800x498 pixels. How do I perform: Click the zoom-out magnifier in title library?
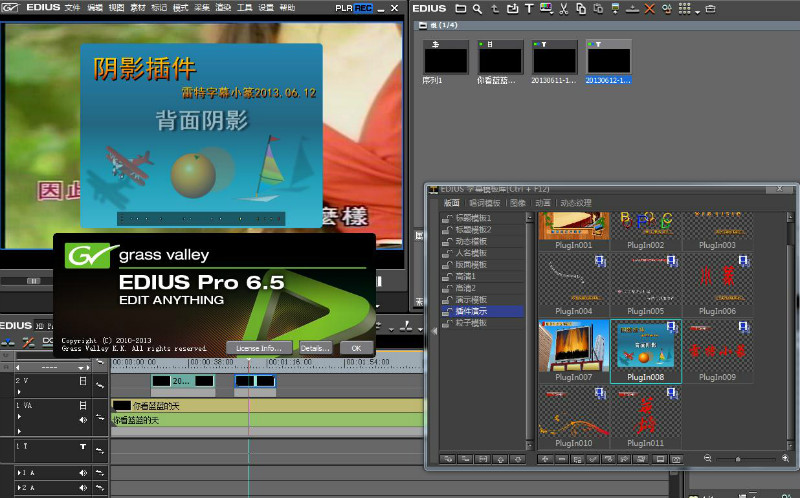708,458
